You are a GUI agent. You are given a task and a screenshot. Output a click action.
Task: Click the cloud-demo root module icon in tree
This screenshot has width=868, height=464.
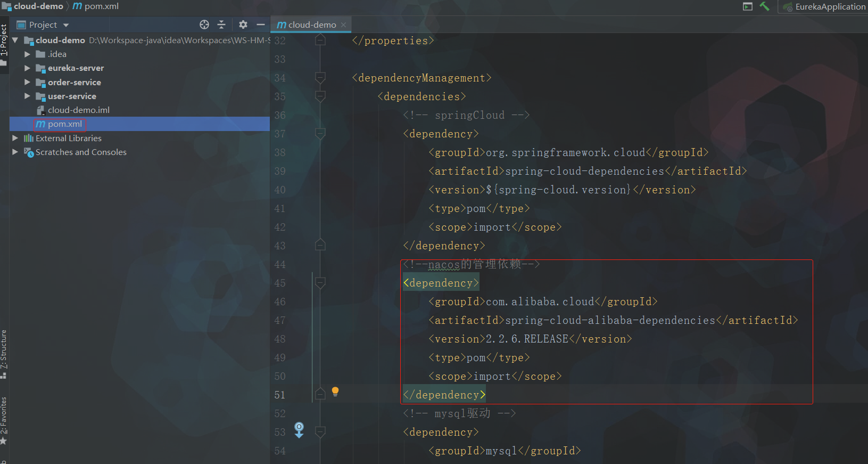29,40
